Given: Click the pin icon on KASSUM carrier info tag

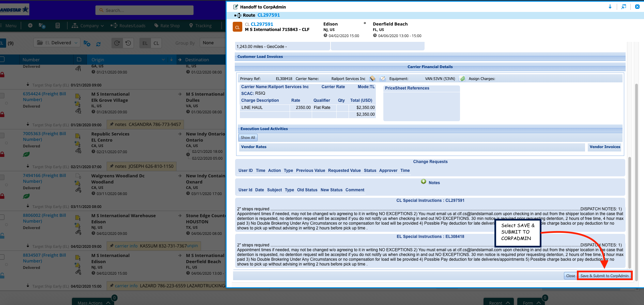Looking at the screenshot, I should coord(111,246).
